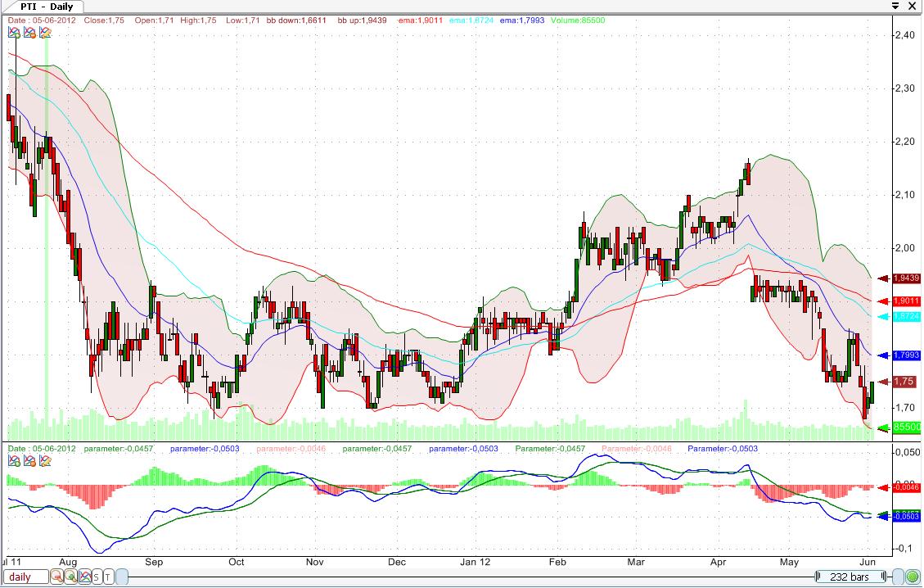Screen dimensions: 924x588
Task: Click the T button in bottom toolbar
Action: point(108,577)
